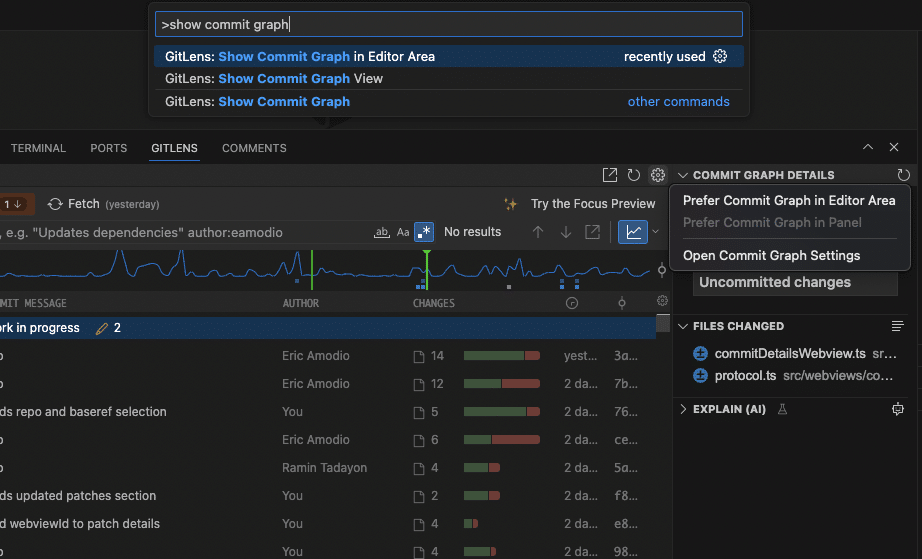The image size is (922, 559).
Task: Click the work in progress pencil icon
Action: 102,328
